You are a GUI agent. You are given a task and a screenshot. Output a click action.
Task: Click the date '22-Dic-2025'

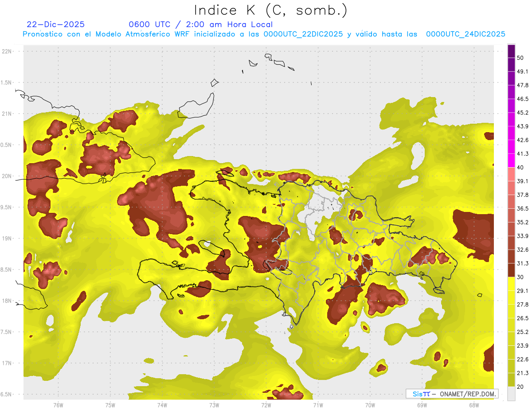(55, 24)
